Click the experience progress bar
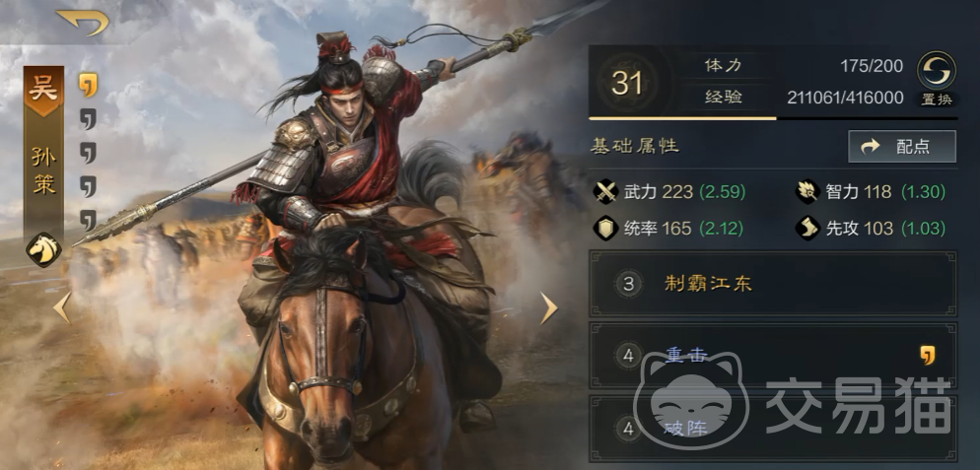Viewport: 980px width, 470px height. point(773,118)
